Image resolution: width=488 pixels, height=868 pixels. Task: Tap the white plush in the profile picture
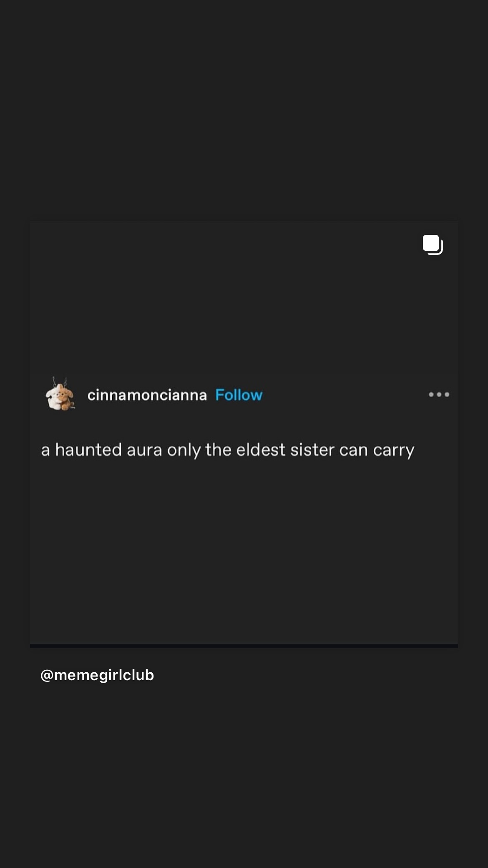(x=55, y=396)
